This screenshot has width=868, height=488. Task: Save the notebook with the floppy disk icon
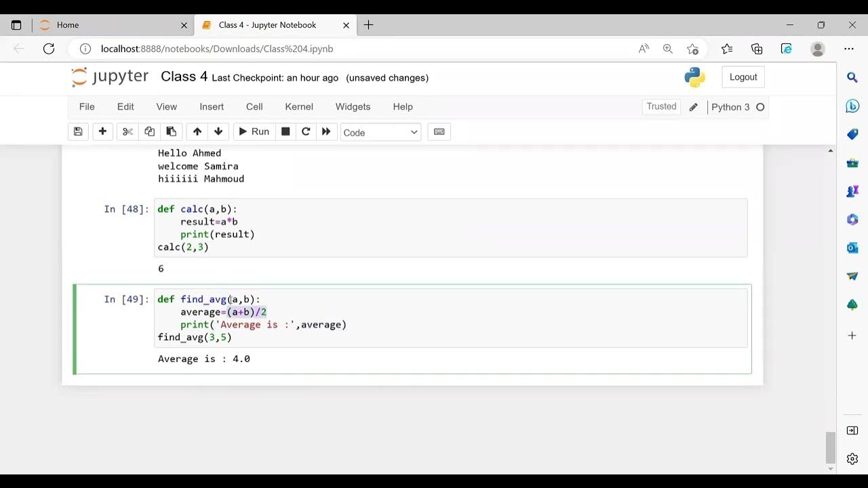pos(78,131)
